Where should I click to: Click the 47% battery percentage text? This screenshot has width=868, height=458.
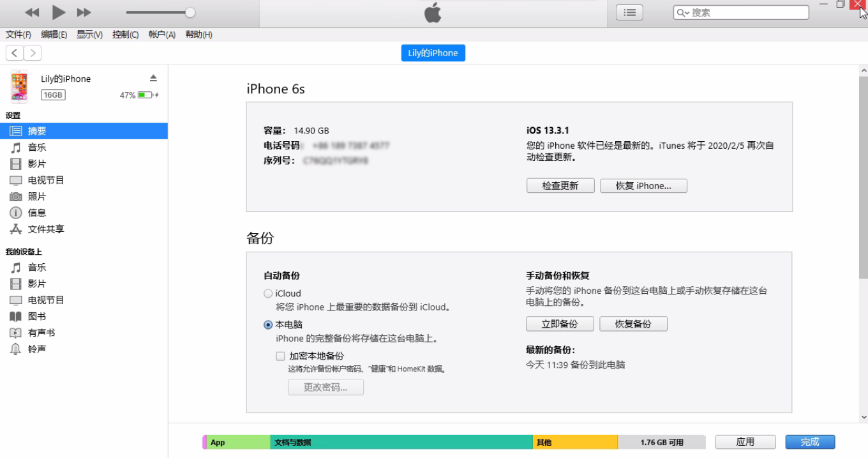coord(127,95)
